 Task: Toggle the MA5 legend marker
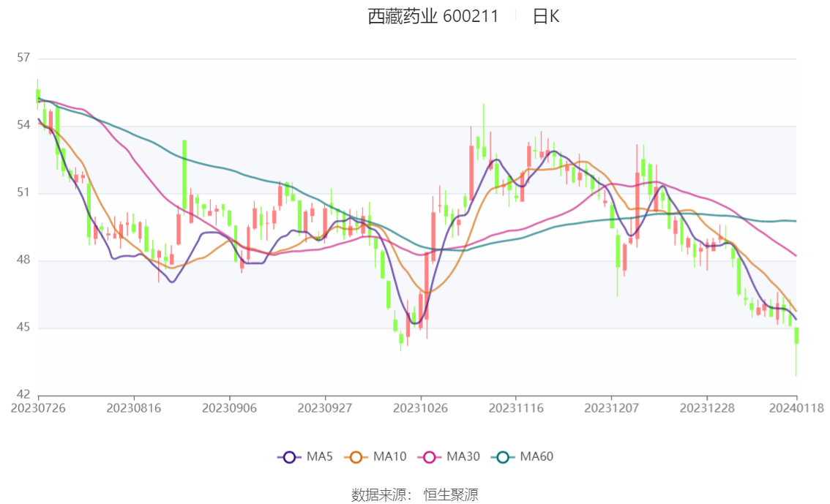tap(289, 457)
